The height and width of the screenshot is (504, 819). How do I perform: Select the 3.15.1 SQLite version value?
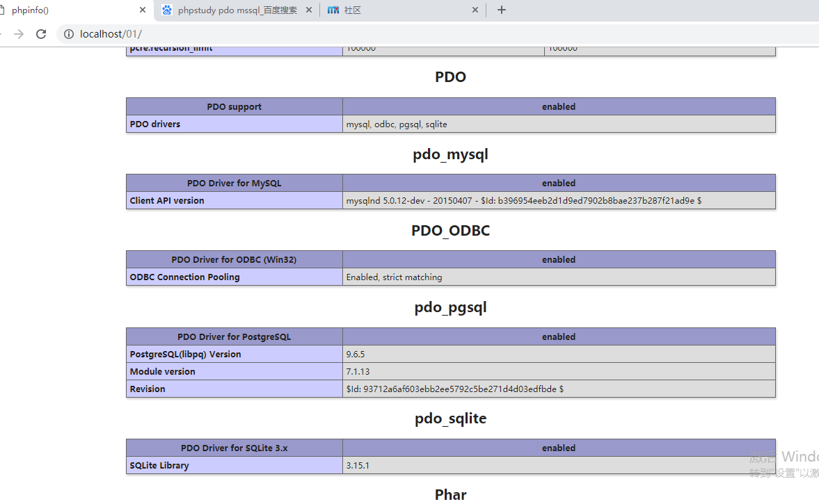[x=358, y=465]
